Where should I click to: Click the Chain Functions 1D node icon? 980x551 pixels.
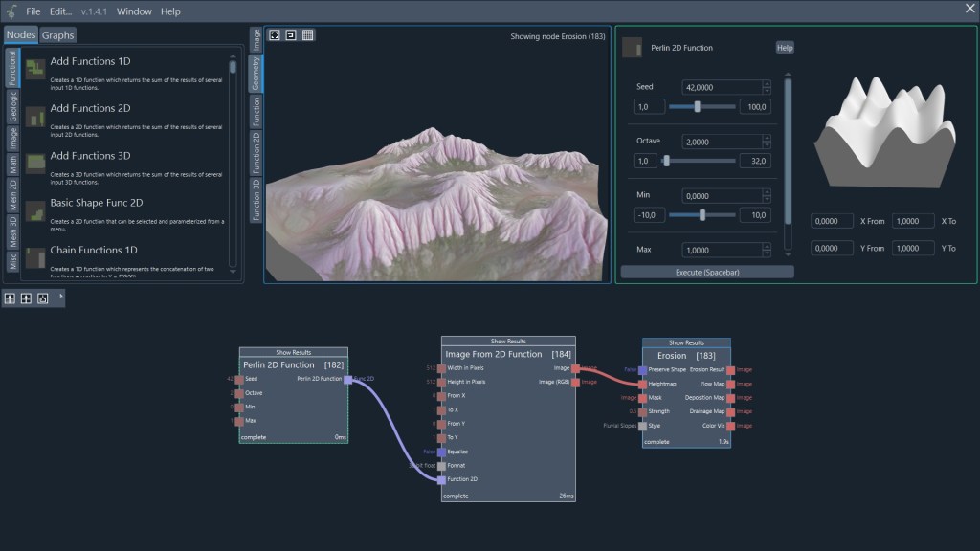tap(35, 256)
